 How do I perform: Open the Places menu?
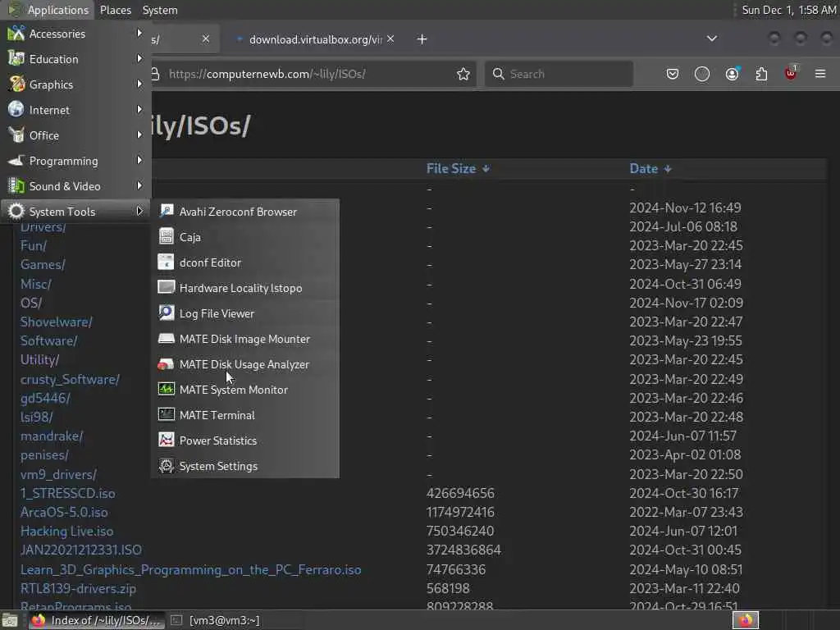pos(116,10)
